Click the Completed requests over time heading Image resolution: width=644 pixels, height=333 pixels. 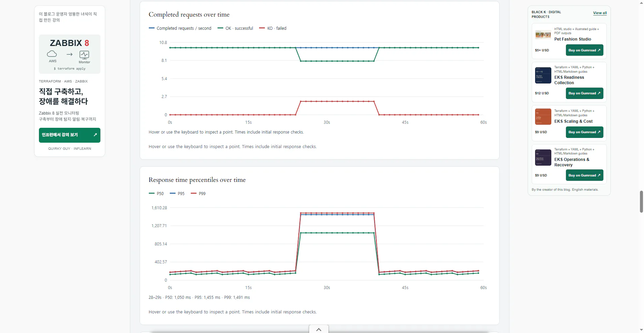(x=189, y=15)
